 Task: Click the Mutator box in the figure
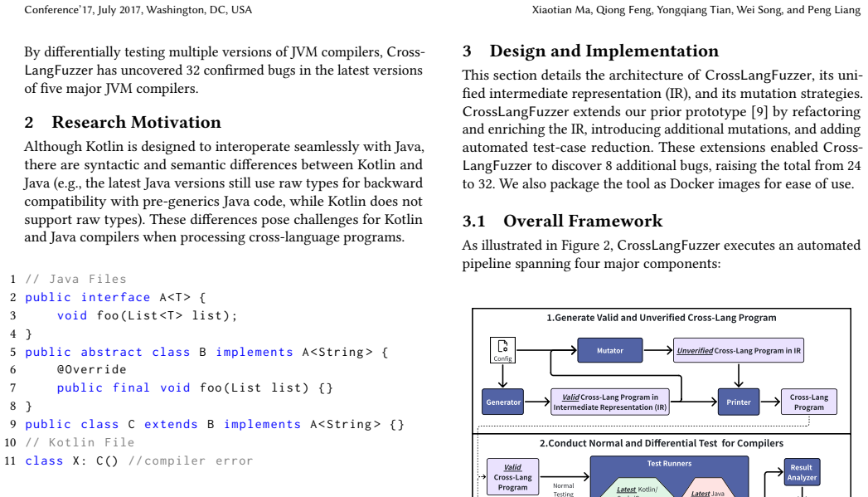(x=610, y=350)
